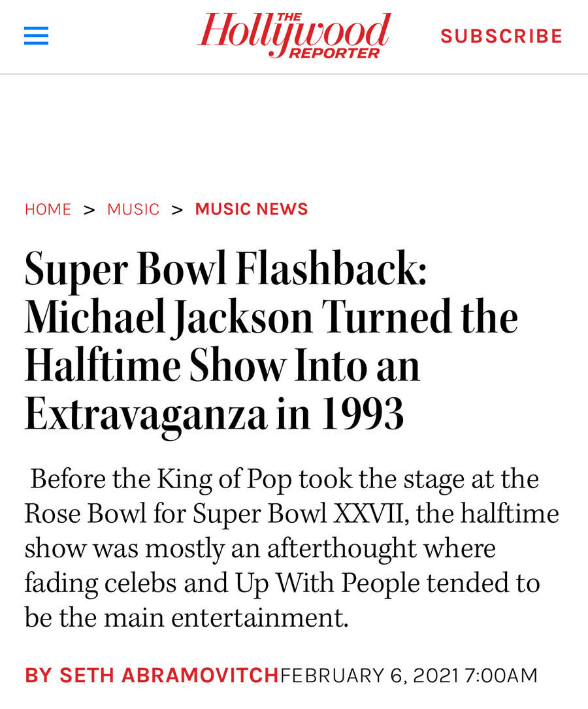The image size is (588, 709).
Task: Open author Seth Abramovitch's page
Action: click(x=152, y=676)
